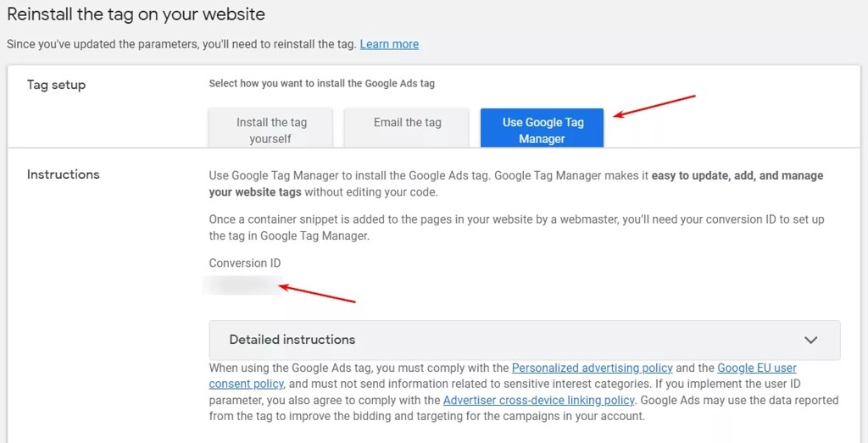Click the blurred Conversion ID value
Screen dimensions: 868x443
click(242, 285)
